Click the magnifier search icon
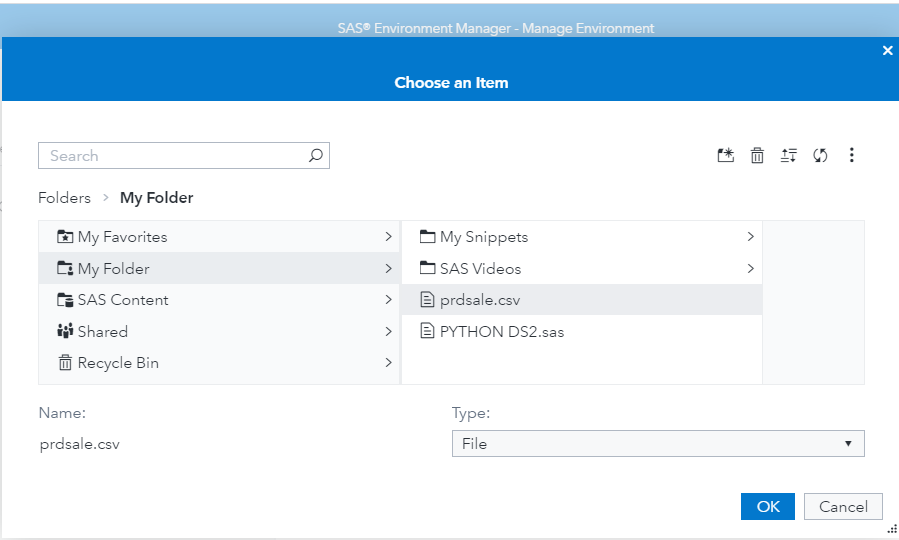The height and width of the screenshot is (540, 899). click(x=315, y=155)
